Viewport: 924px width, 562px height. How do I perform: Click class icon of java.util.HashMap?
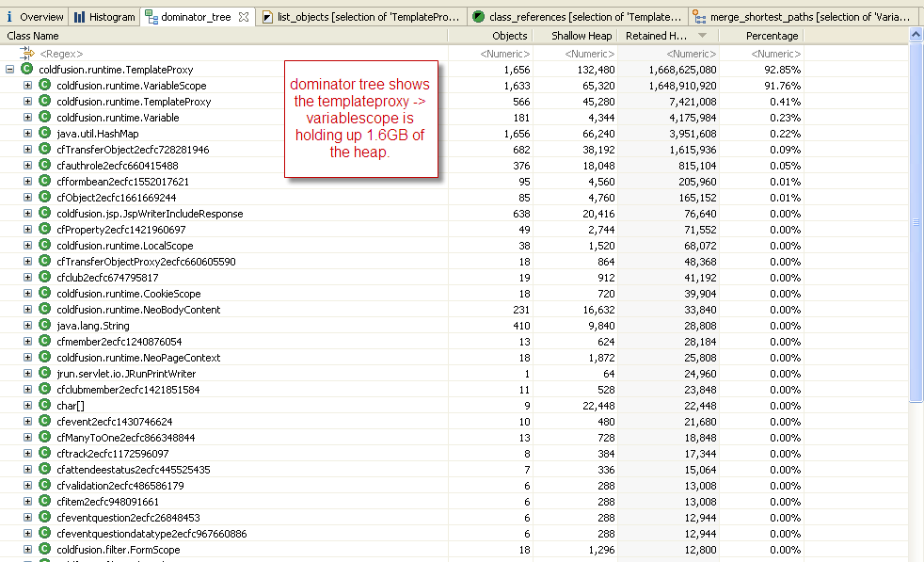click(x=44, y=133)
